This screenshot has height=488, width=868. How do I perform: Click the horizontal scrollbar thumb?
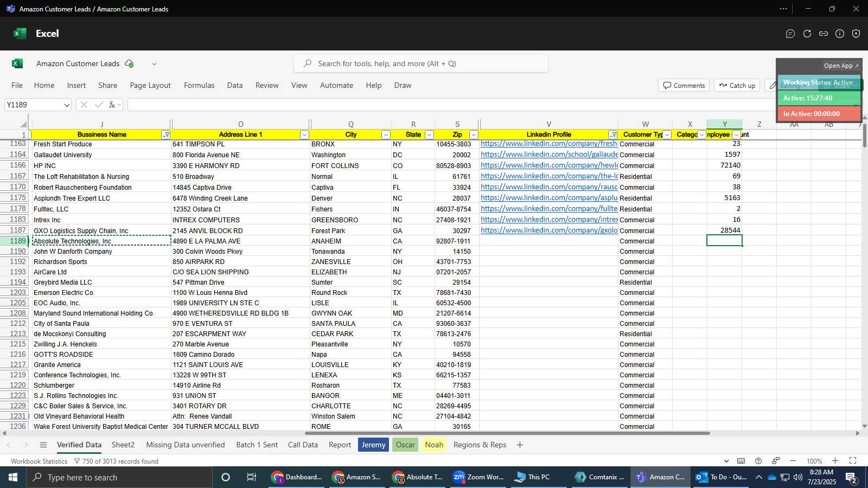click(507, 433)
